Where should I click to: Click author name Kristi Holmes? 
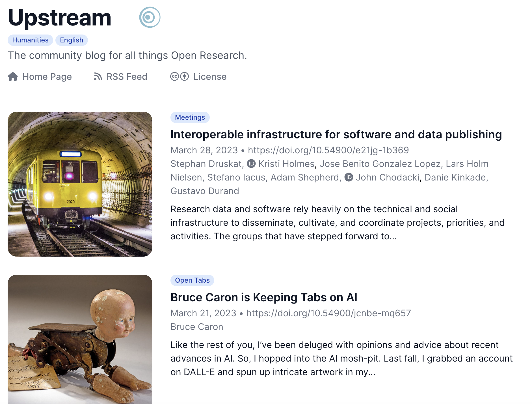[x=286, y=164]
